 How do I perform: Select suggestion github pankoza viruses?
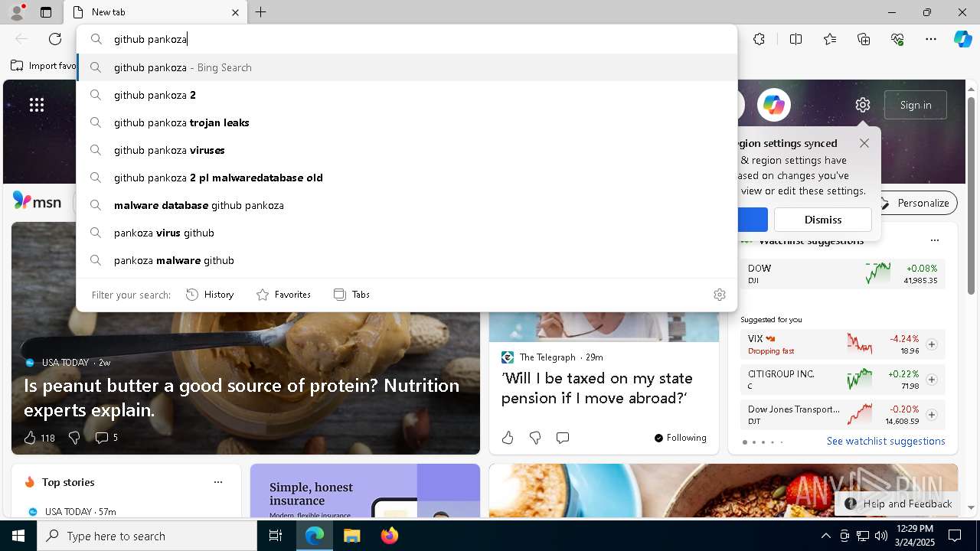pos(407,150)
